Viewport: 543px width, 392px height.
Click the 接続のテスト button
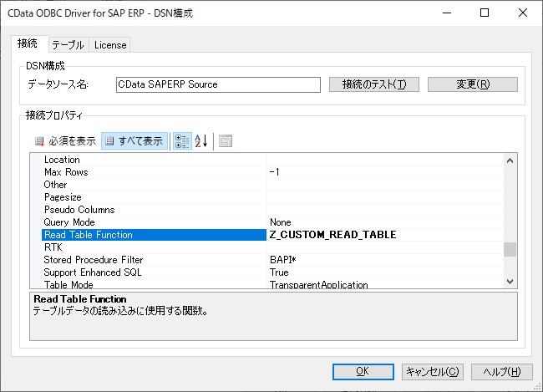point(374,84)
